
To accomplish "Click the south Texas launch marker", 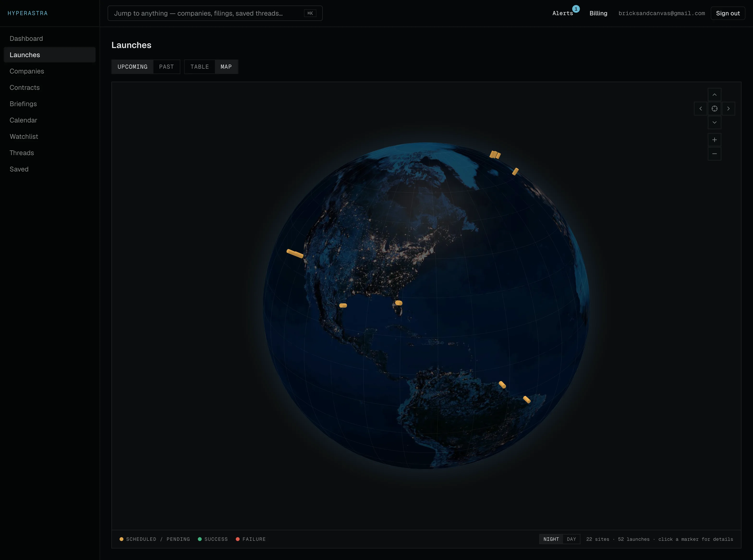I will (343, 305).
